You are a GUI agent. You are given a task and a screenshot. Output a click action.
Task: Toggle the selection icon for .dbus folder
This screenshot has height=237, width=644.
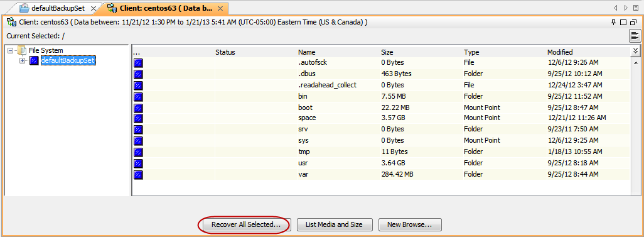point(139,74)
